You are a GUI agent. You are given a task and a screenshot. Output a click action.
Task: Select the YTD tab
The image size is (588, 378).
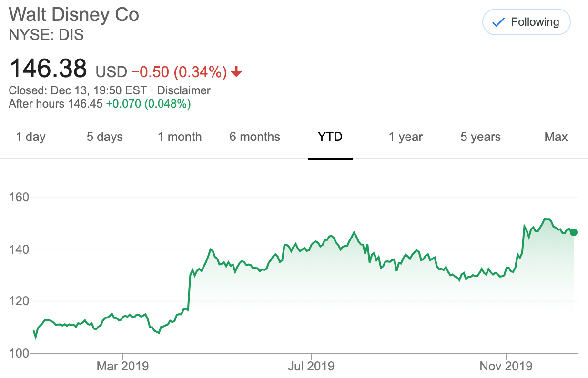[x=330, y=137]
